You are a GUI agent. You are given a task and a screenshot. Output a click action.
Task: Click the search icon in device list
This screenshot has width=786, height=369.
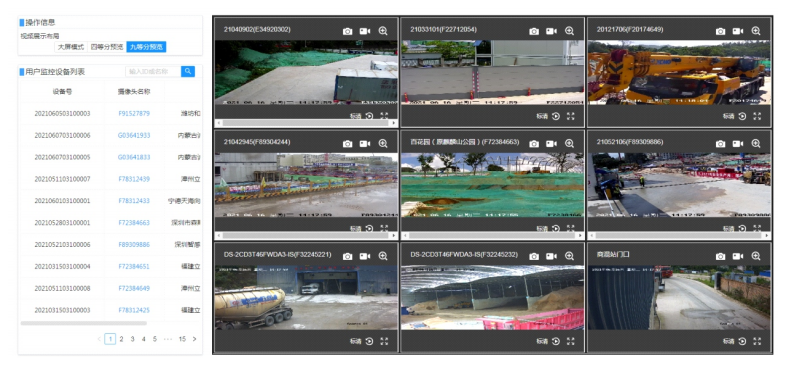click(x=188, y=72)
